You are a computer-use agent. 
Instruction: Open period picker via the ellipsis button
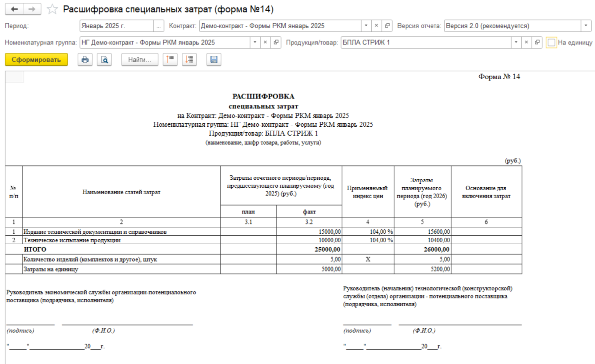tap(159, 26)
